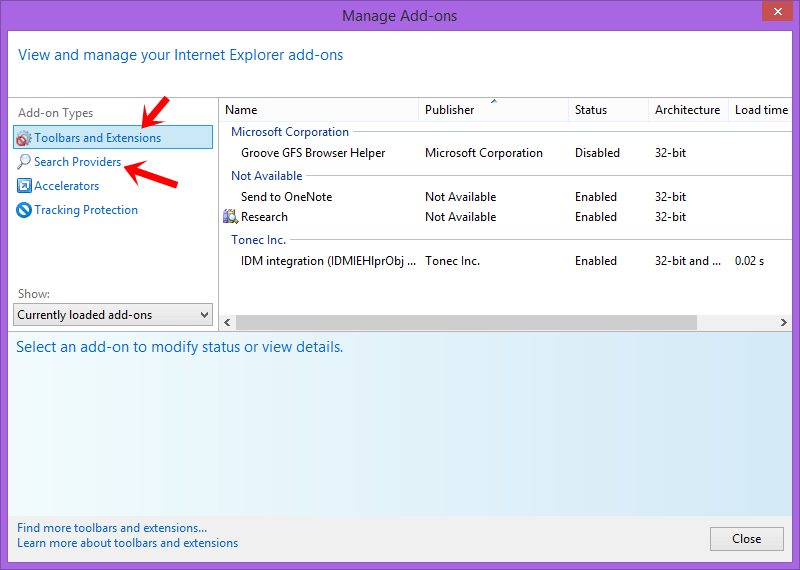Click Enabled status of IDM integration
Viewport: 800px width, 570px height.
(595, 261)
